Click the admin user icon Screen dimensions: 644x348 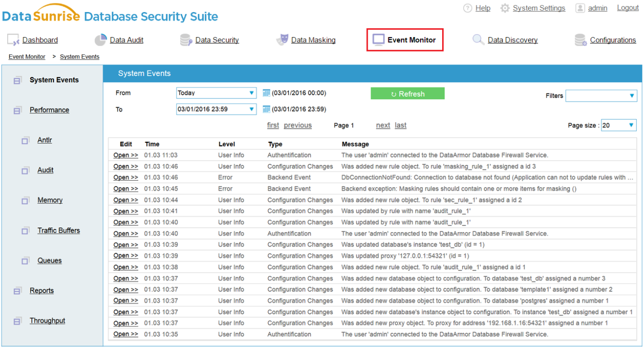pos(580,8)
